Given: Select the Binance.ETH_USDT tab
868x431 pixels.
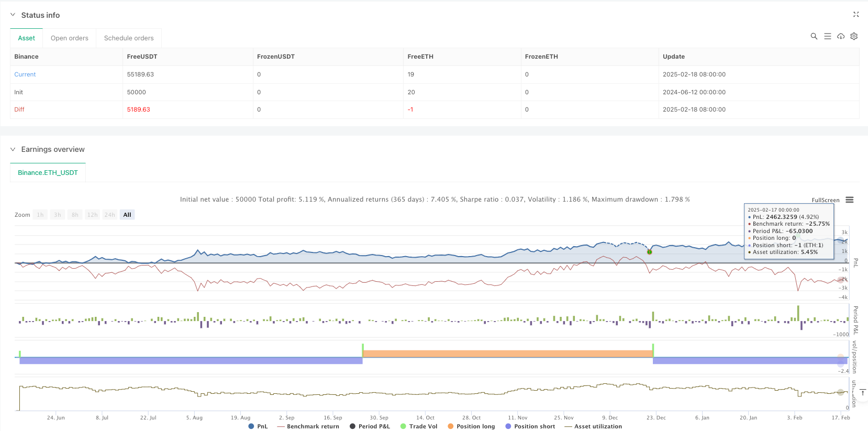Looking at the screenshot, I should [x=48, y=172].
